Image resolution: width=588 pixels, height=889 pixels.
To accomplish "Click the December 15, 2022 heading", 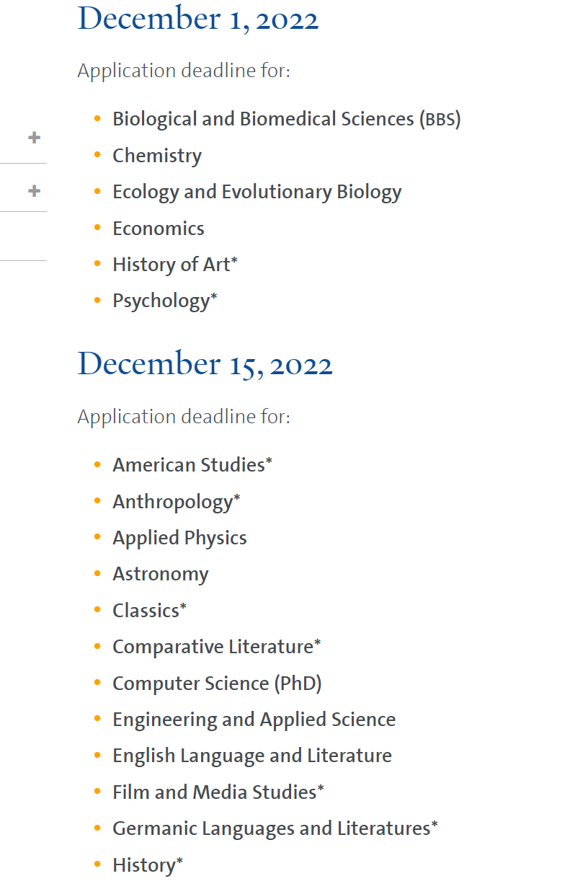I will click(x=205, y=365).
